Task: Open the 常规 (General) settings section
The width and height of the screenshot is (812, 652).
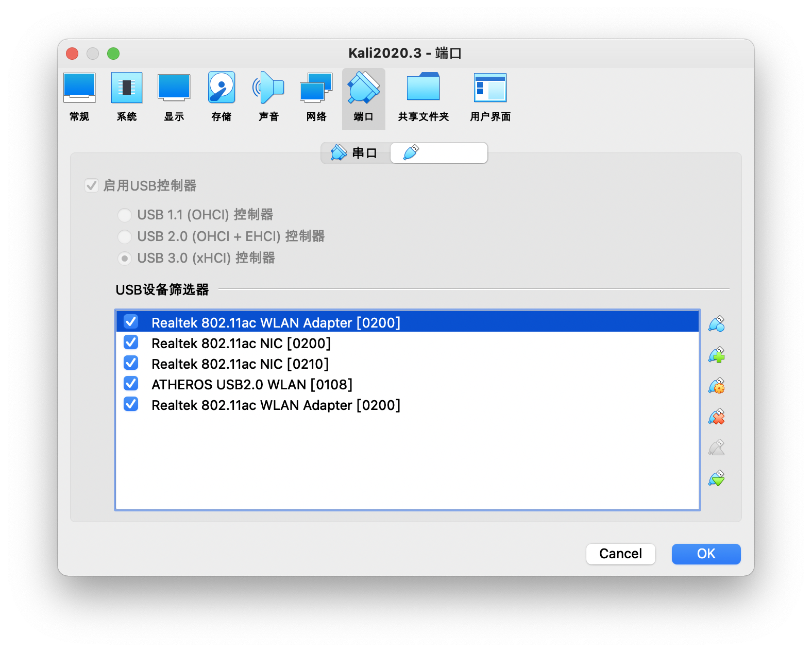Action: coord(79,97)
